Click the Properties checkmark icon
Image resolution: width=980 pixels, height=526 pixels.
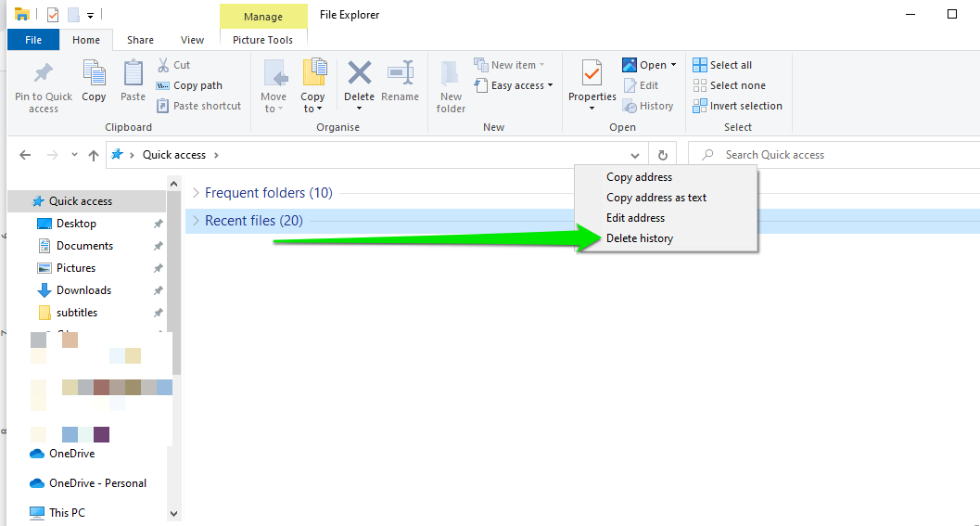tap(592, 73)
